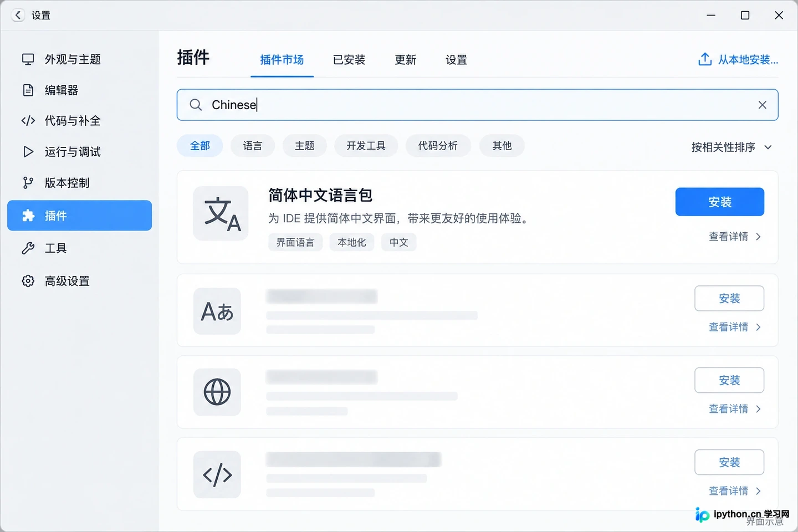Install the plugin with Aあ icon

pyautogui.click(x=729, y=299)
